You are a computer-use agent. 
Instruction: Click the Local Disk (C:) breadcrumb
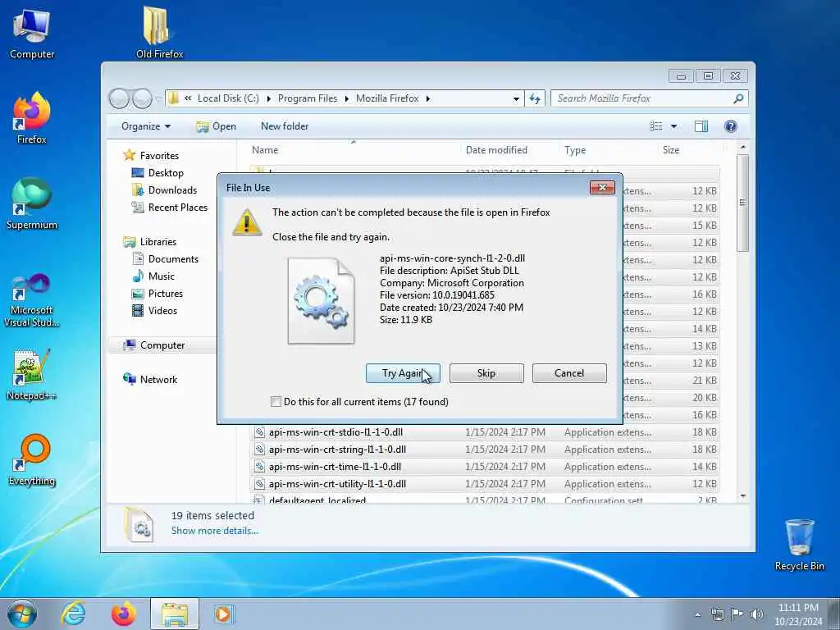point(228,98)
